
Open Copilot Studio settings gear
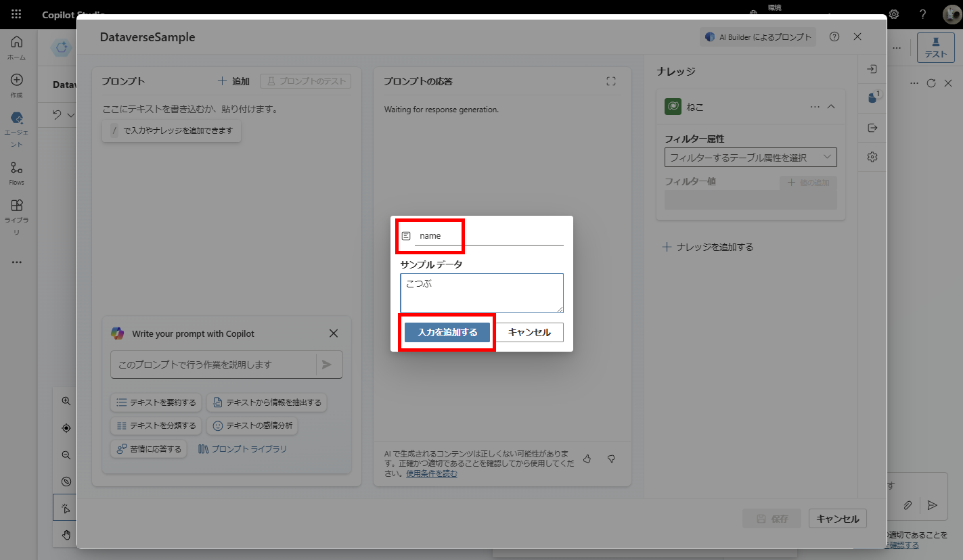(x=893, y=14)
